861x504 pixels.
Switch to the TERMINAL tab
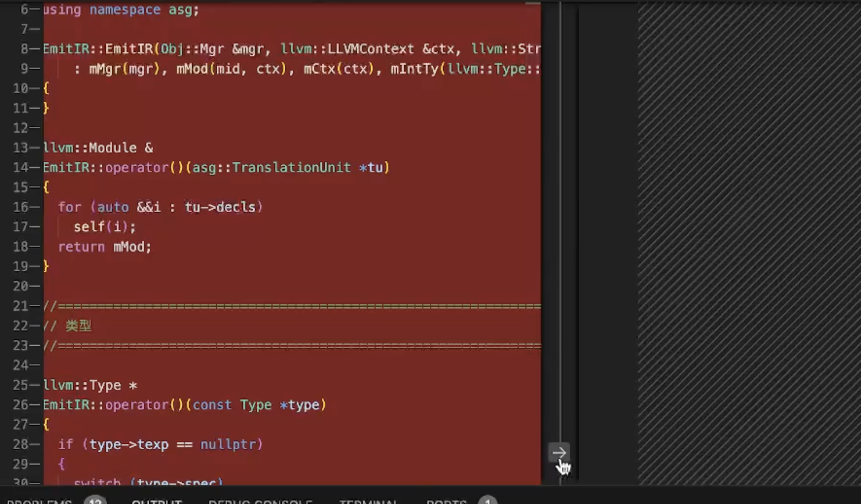coord(368,501)
